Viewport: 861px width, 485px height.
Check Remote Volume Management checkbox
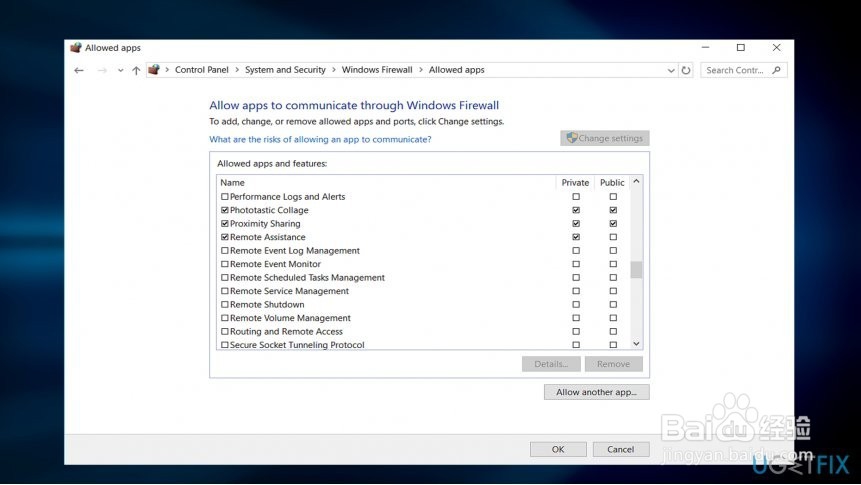point(225,317)
